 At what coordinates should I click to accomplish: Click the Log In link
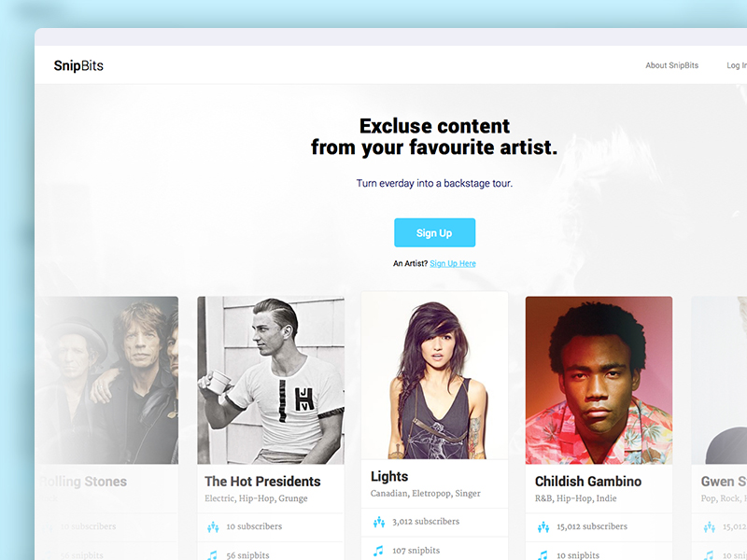coord(737,65)
